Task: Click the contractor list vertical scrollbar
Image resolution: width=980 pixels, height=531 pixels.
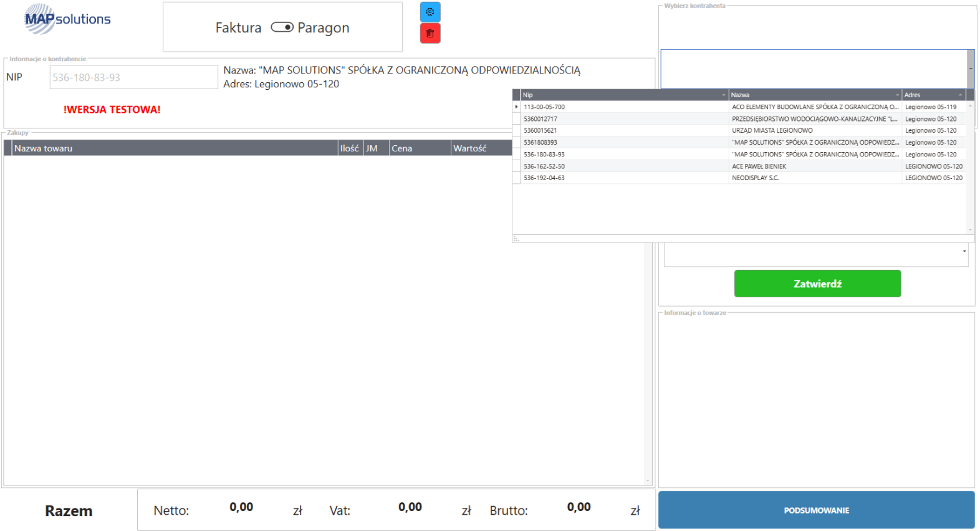Action: 969,168
